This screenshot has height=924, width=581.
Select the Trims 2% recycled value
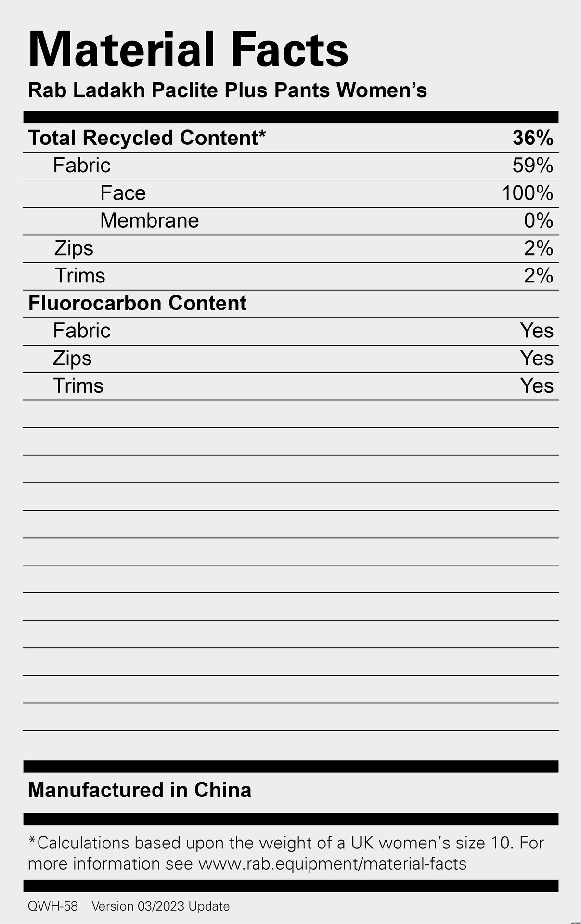tap(538, 276)
